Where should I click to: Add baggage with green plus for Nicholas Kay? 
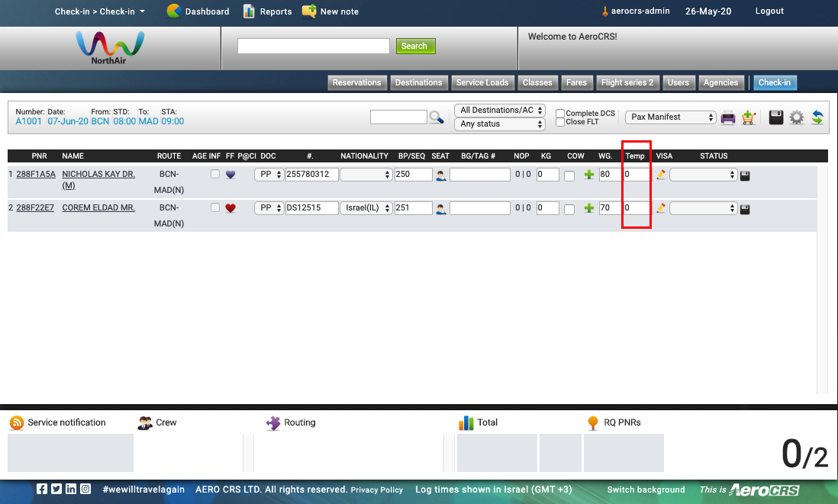(x=589, y=175)
